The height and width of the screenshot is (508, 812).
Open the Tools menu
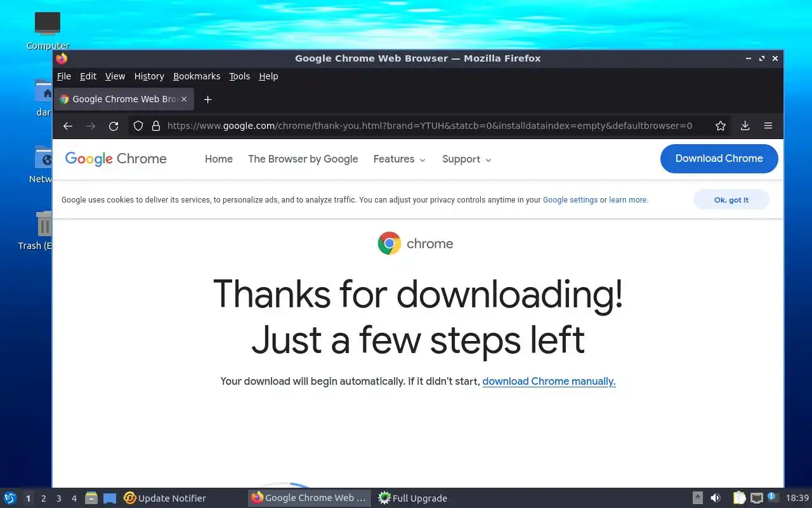tap(239, 76)
